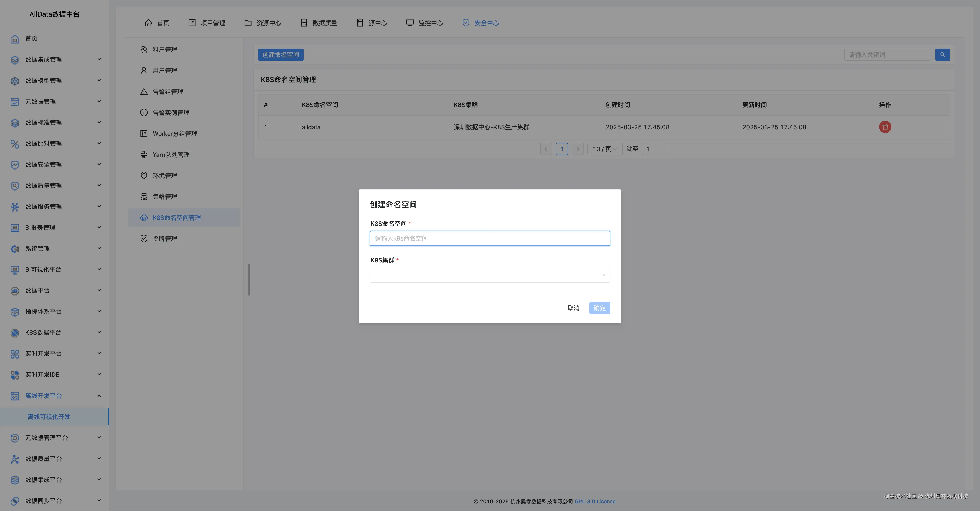
Task: Click the 安全中心 shield icon in the top nav
Action: [466, 23]
